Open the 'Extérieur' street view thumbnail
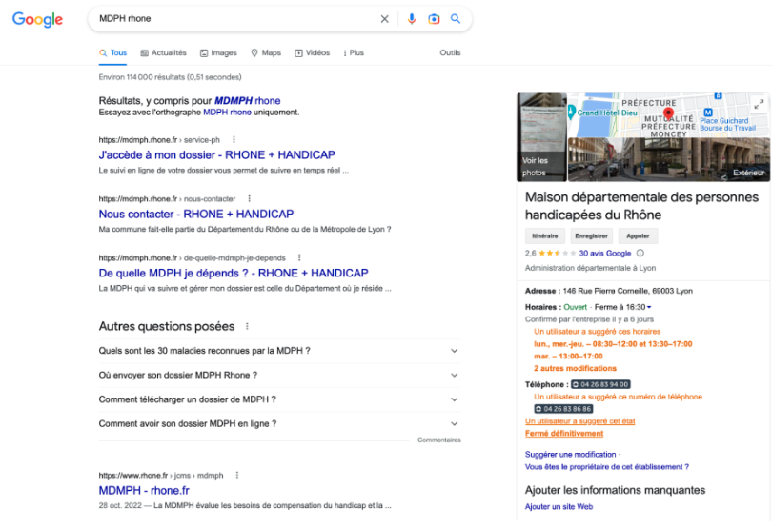 click(x=669, y=159)
